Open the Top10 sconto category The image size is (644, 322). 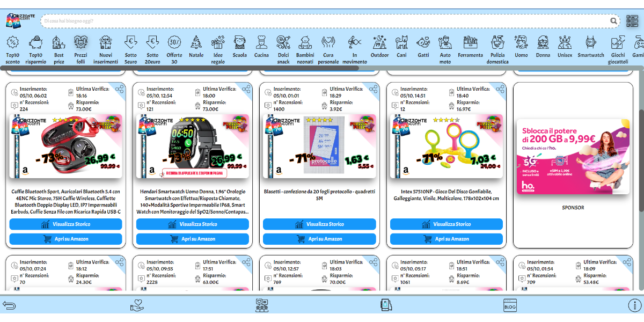(13, 49)
